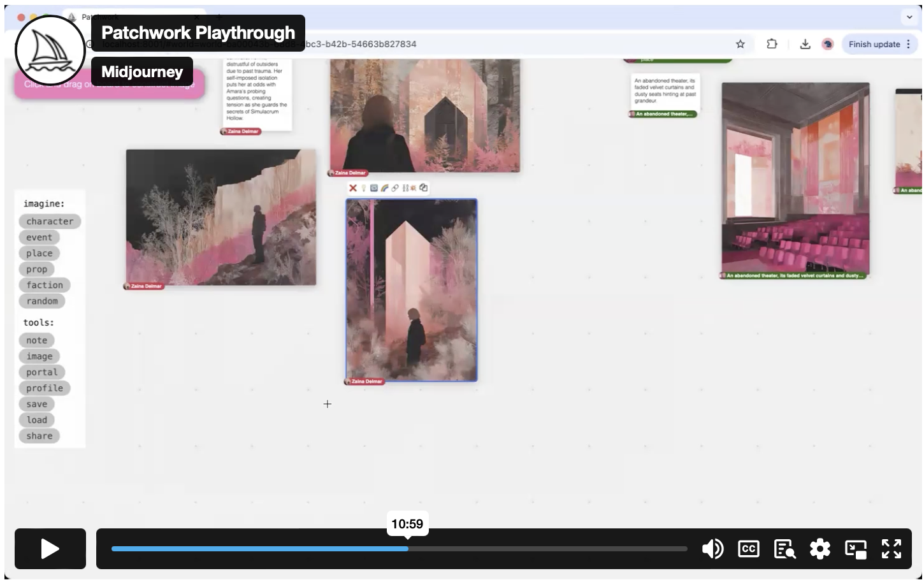Image resolution: width=924 pixels, height=580 pixels.
Task: Open the browser extensions puzzle icon
Action: (772, 44)
